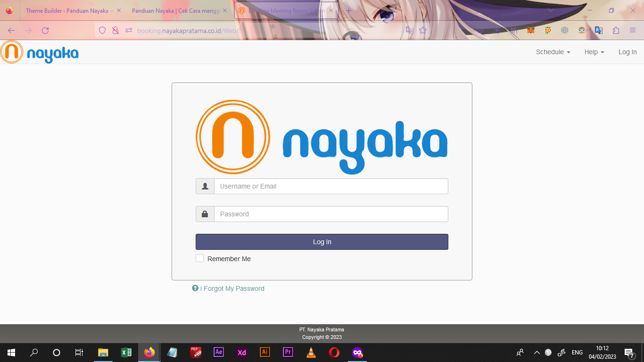The height and width of the screenshot is (362, 644).
Task: Launch VLC media player from taskbar
Action: tap(311, 353)
